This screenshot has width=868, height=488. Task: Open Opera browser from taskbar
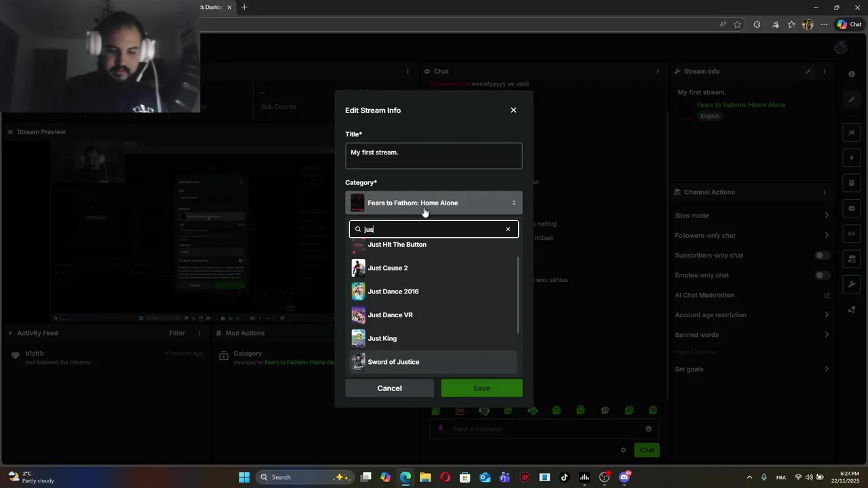click(x=445, y=477)
